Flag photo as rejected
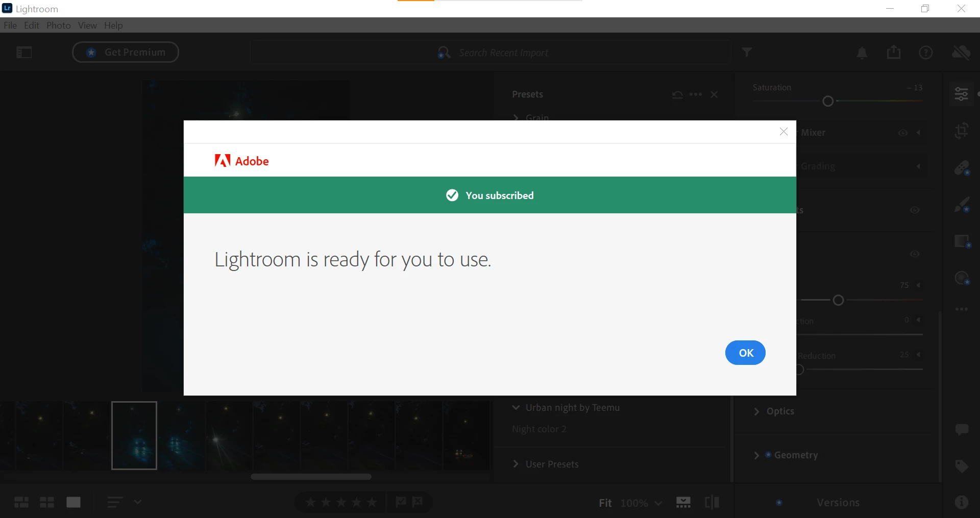980x518 pixels. pos(418,502)
